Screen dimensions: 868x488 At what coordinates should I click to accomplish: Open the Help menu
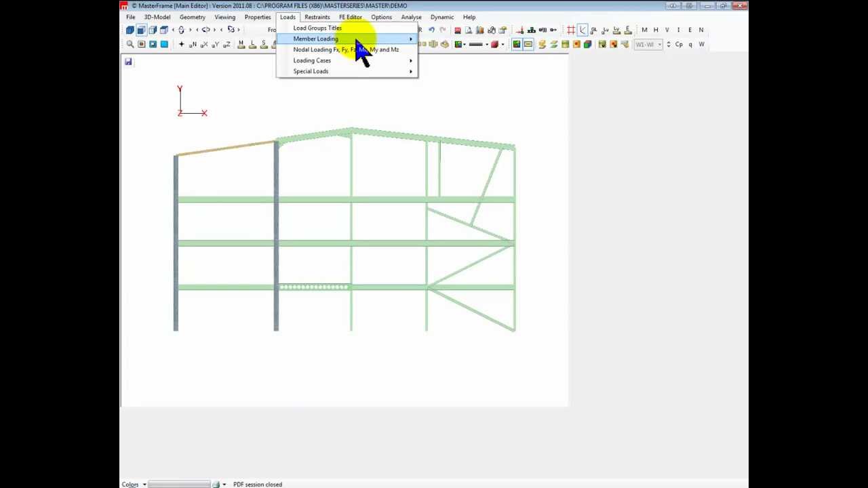point(469,17)
